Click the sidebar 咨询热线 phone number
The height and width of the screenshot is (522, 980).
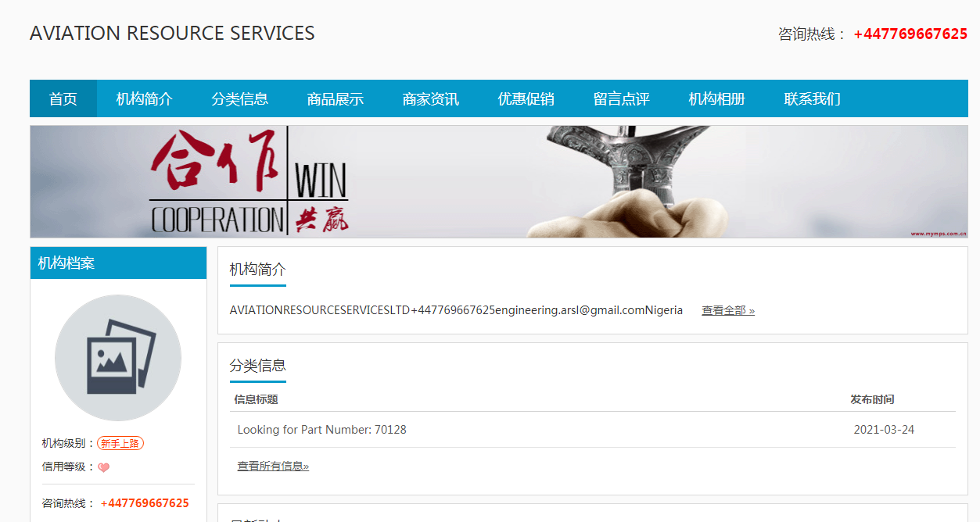[x=145, y=503]
